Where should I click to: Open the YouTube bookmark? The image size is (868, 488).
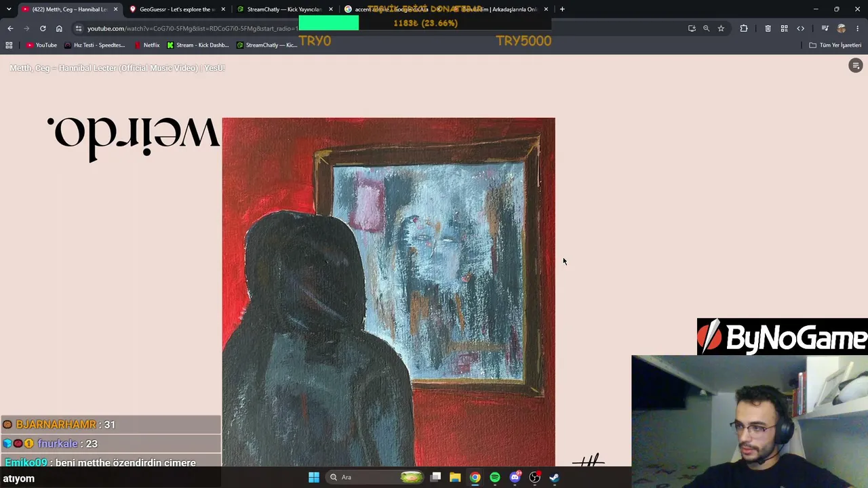[41, 45]
